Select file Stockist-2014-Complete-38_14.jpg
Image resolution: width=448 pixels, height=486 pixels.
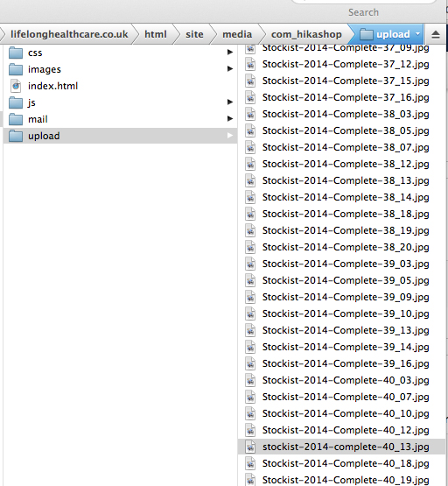point(346,197)
